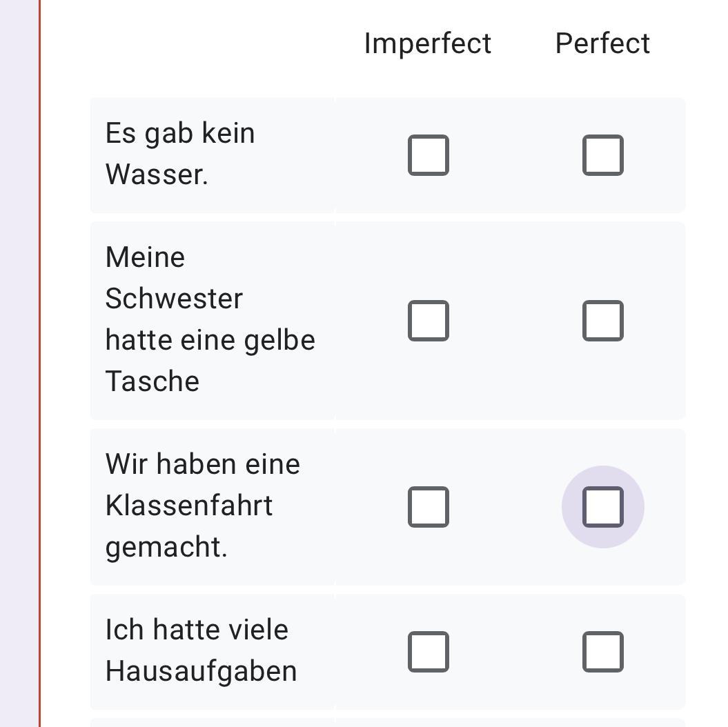728x727 pixels.
Task: Select the highlighted Perfect checkbox for Klassenfahrt row
Action: coord(603,507)
